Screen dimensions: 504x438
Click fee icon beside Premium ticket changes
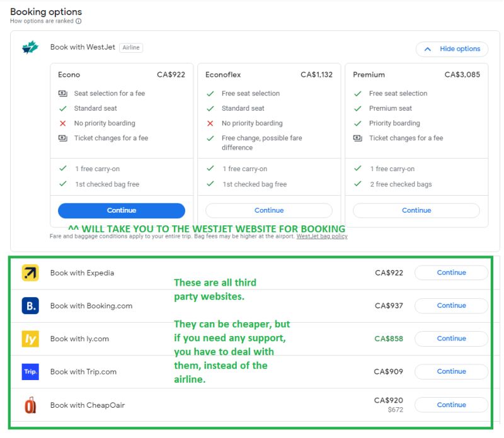point(358,138)
